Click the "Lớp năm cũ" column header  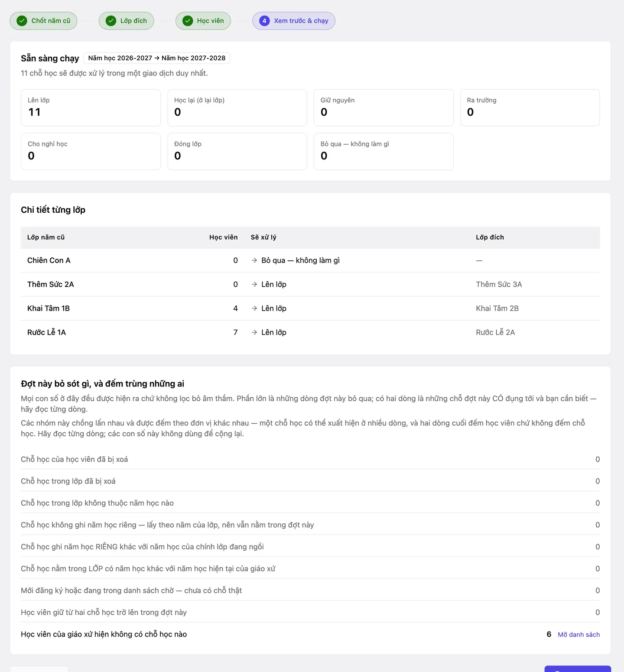coord(46,237)
